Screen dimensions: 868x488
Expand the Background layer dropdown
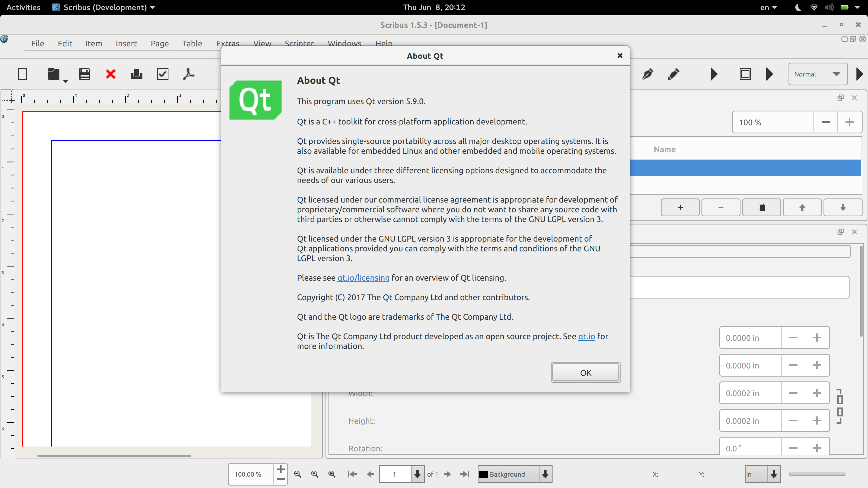pos(545,474)
